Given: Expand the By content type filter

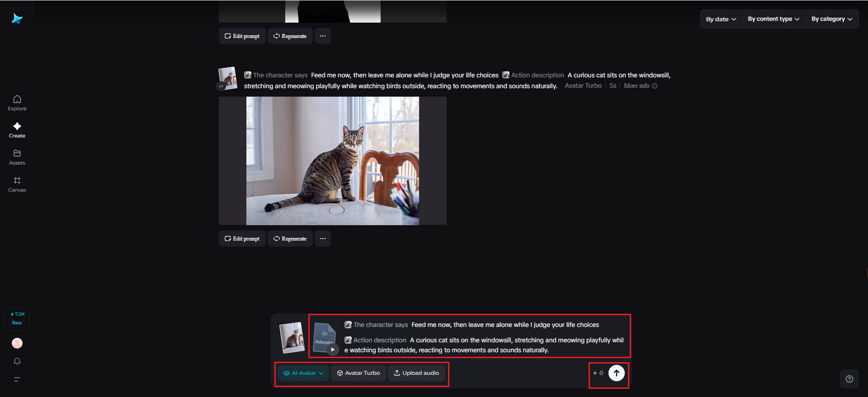Looking at the screenshot, I should [x=774, y=19].
